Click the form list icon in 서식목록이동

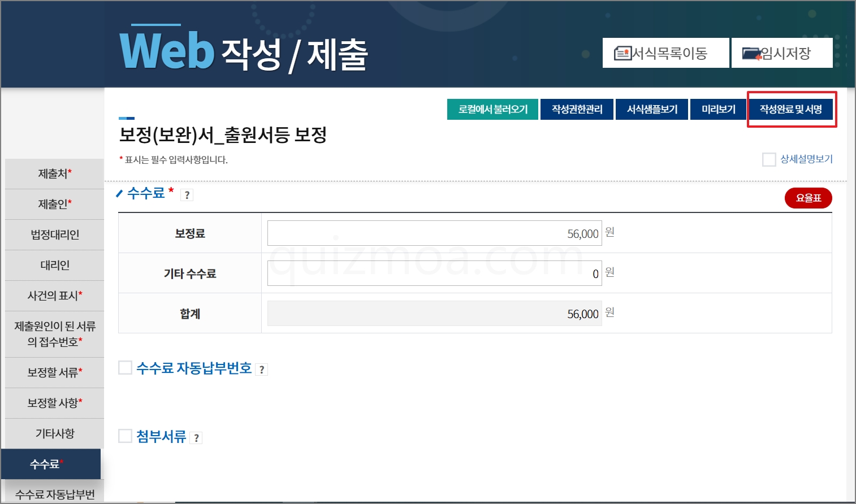622,53
